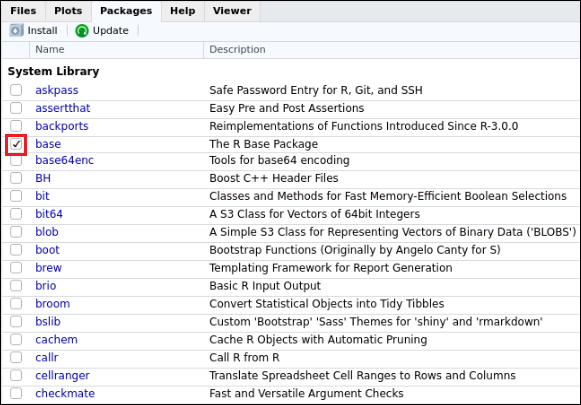Click 'Easy Pre and Post Assertions' text

coord(287,108)
